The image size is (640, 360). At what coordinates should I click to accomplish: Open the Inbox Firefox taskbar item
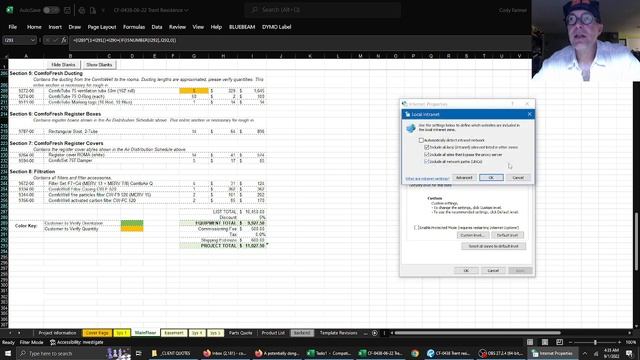pos(224,353)
